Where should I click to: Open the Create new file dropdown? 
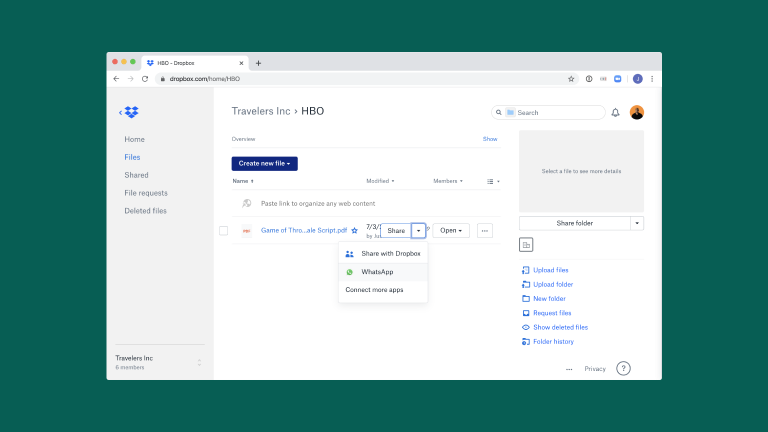coord(264,163)
